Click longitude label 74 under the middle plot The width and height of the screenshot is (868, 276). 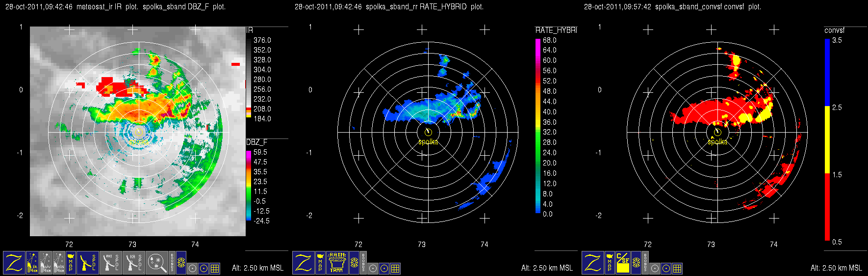485,244
